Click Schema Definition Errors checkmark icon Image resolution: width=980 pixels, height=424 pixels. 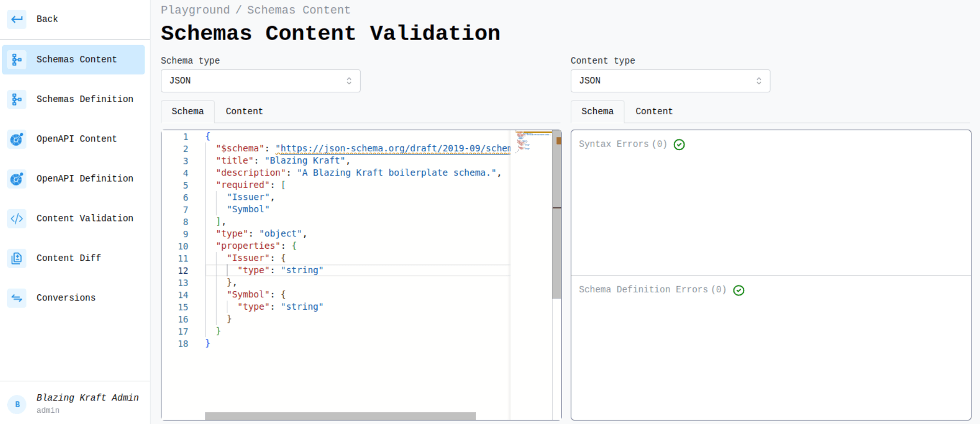click(739, 291)
